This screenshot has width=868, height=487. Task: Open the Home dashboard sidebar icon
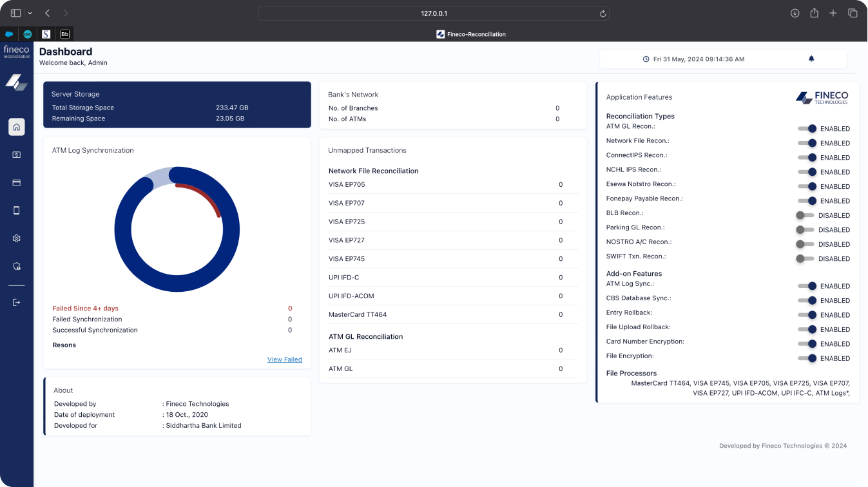point(17,127)
